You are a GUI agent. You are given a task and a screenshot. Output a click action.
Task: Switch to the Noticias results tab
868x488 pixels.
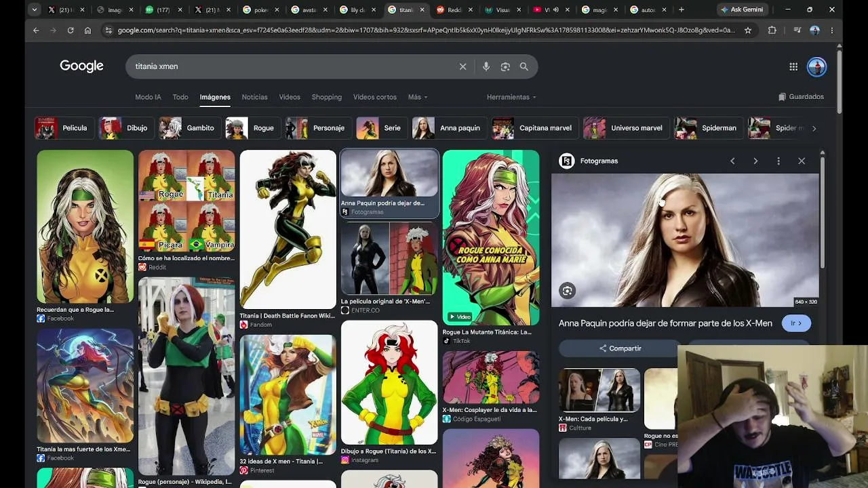pyautogui.click(x=255, y=97)
